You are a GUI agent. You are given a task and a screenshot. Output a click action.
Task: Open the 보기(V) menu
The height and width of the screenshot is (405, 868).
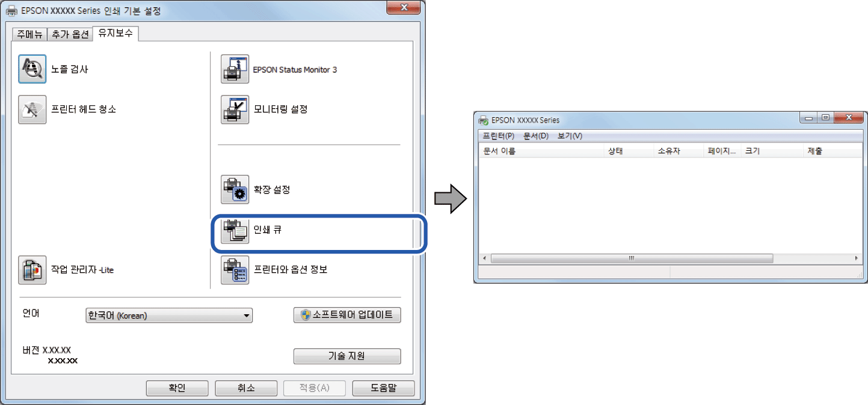[x=569, y=136]
